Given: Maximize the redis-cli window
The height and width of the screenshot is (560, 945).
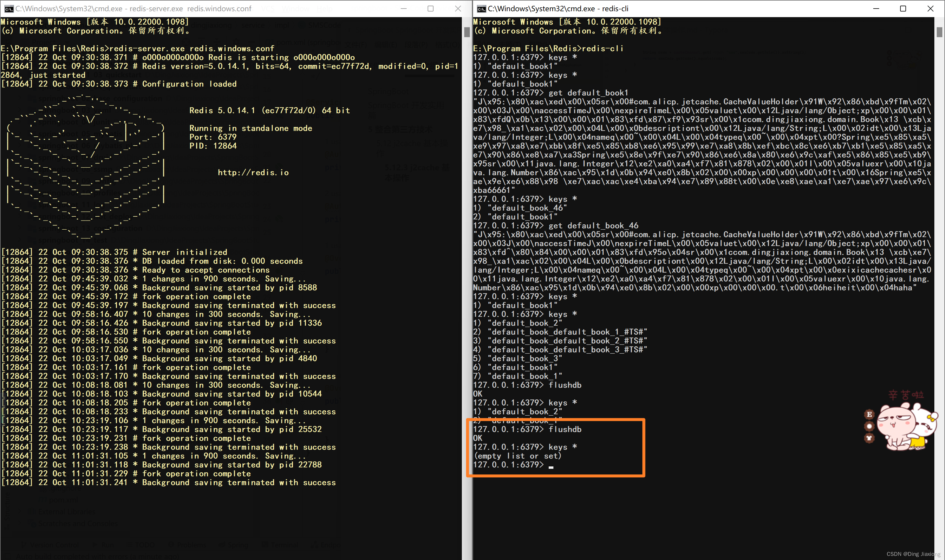Looking at the screenshot, I should (x=903, y=8).
